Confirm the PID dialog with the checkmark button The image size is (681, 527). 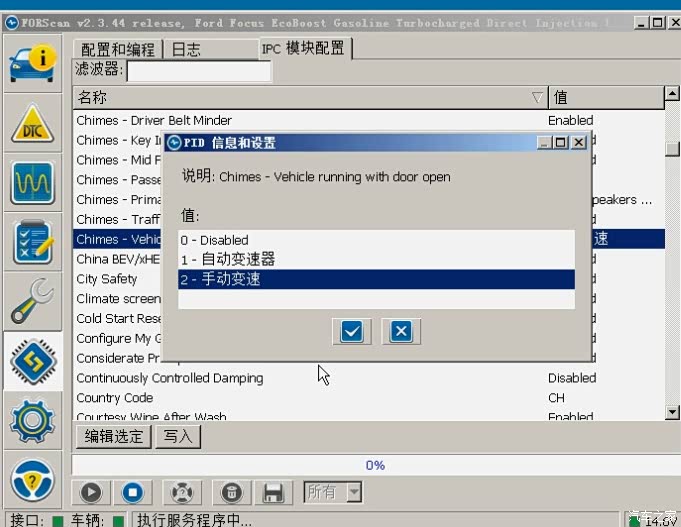(x=351, y=331)
